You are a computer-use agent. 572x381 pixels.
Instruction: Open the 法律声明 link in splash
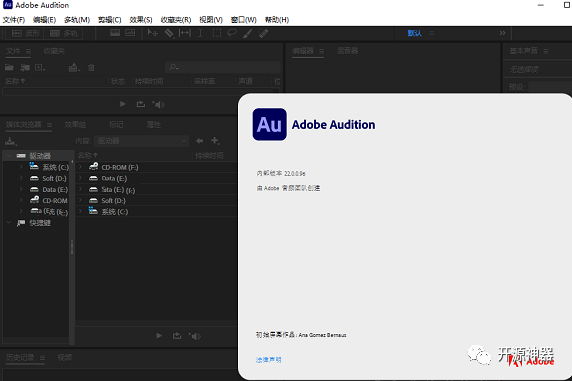coord(268,360)
